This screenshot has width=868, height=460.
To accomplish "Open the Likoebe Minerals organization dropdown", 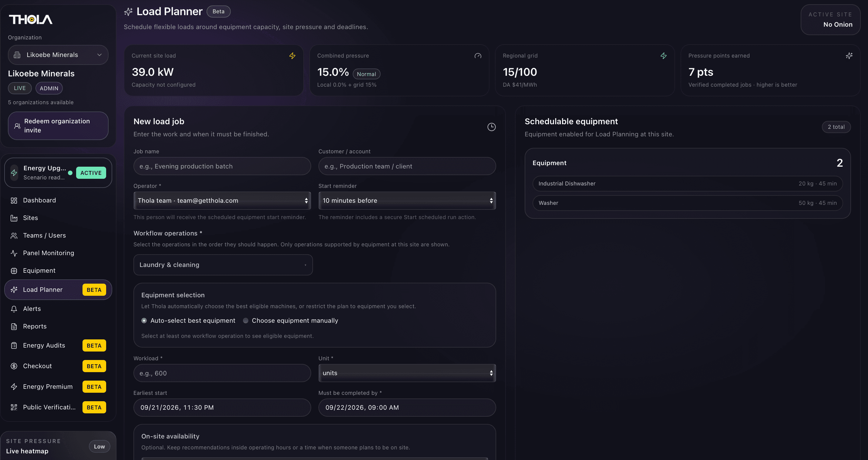I will pyautogui.click(x=58, y=55).
